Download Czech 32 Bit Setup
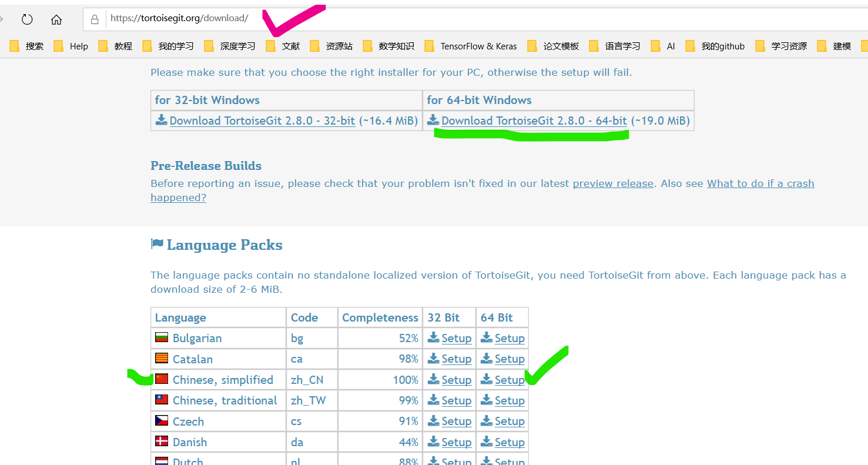868x465 pixels. (x=457, y=421)
